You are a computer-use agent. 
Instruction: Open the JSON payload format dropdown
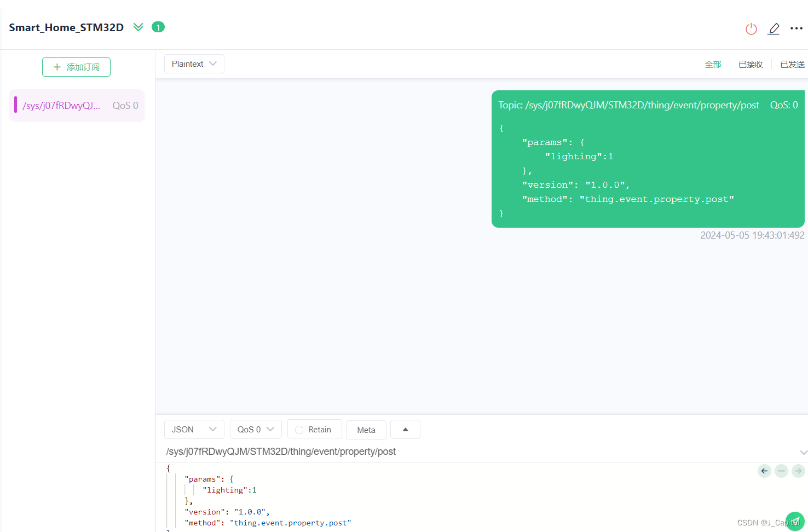[194, 430]
